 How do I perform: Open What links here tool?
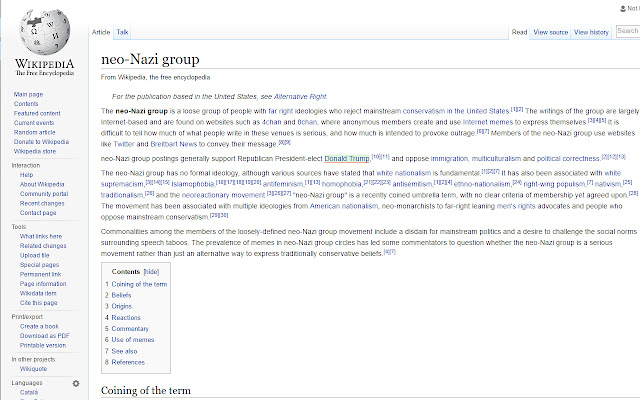click(x=41, y=236)
